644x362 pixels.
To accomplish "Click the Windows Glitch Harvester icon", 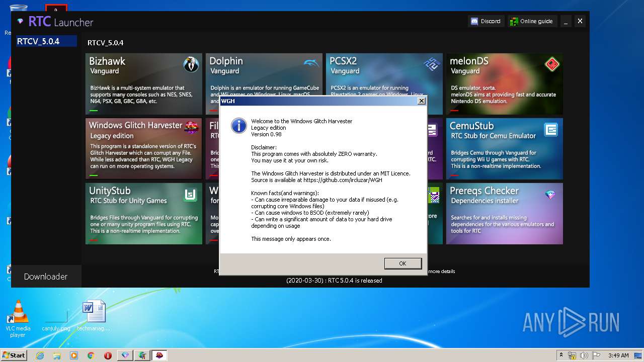I will click(x=191, y=128).
